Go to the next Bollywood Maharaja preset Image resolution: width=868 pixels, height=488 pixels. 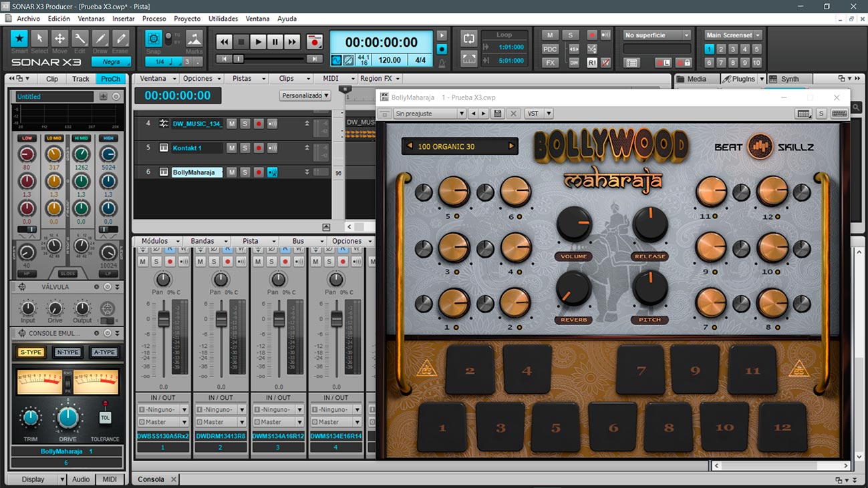coord(512,146)
